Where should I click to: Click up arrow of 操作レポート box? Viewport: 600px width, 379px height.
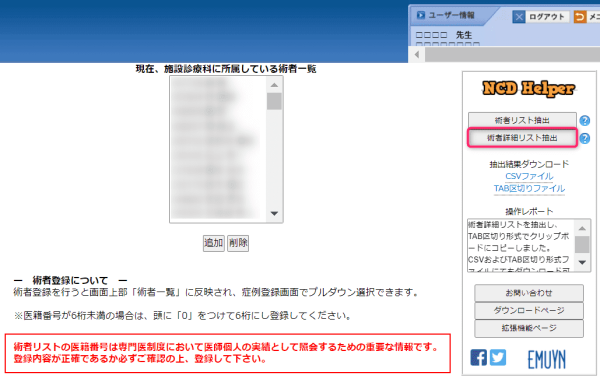click(x=582, y=229)
